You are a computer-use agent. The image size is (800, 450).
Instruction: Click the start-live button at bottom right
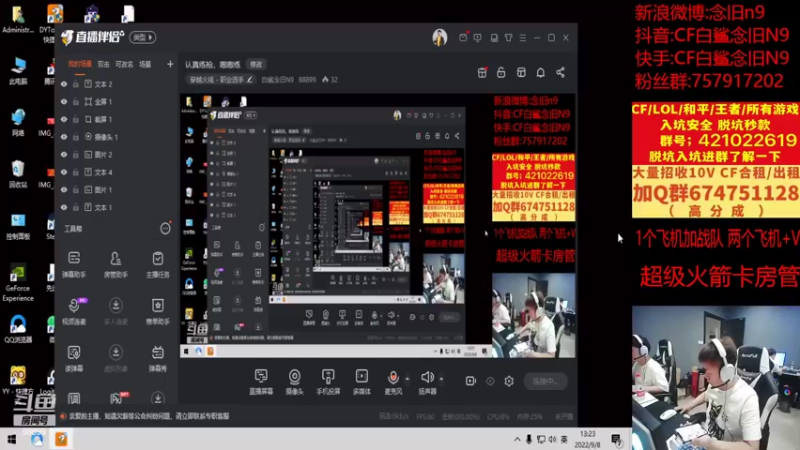point(545,381)
